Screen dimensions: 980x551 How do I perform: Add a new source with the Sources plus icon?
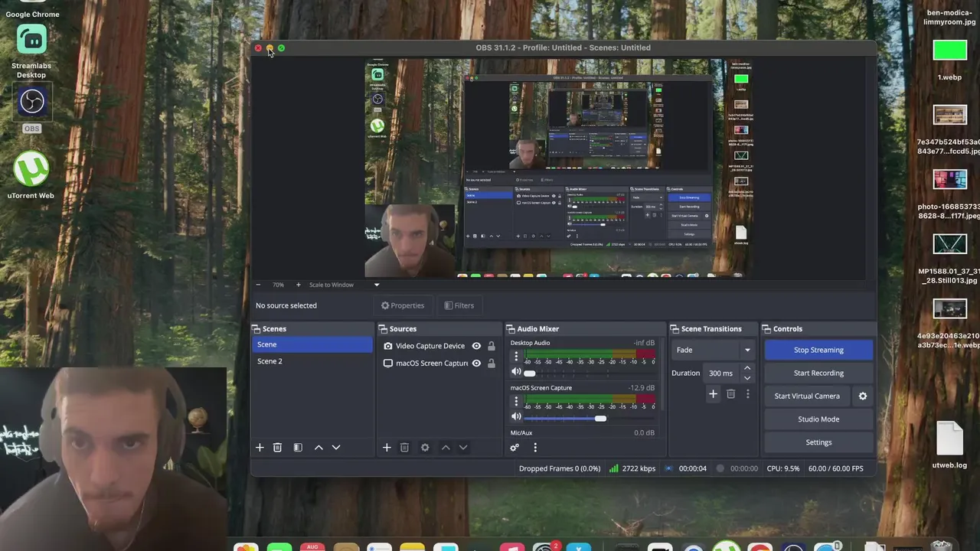[387, 448]
